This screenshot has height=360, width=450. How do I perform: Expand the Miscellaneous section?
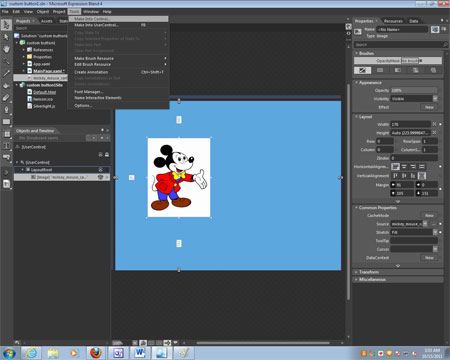pyautogui.click(x=356, y=279)
